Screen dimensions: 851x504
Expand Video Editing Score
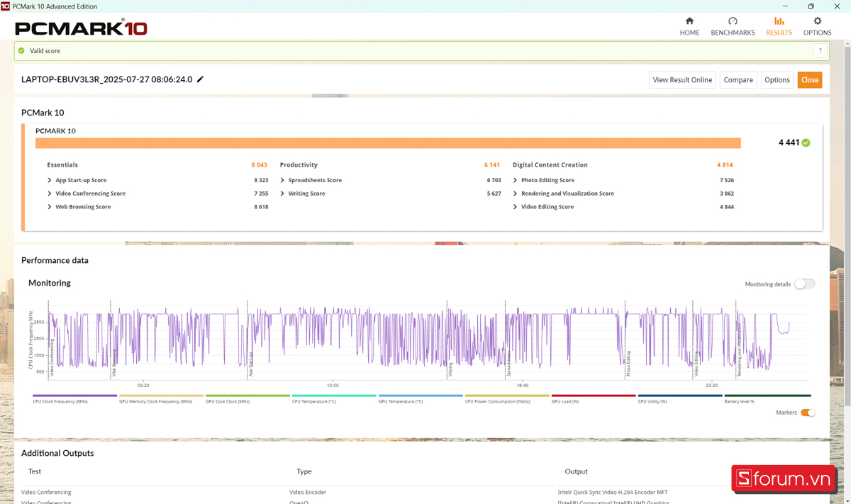[x=515, y=207]
